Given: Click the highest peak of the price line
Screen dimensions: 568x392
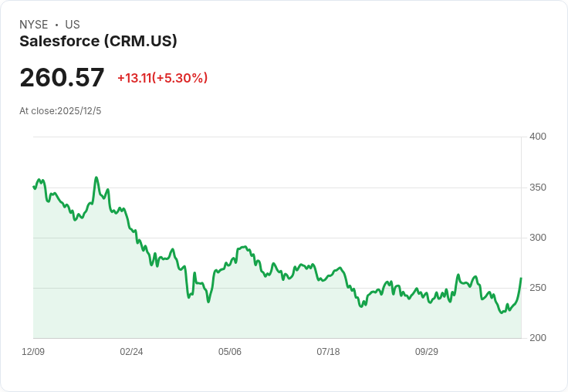Looking at the screenshot, I should [96, 177].
